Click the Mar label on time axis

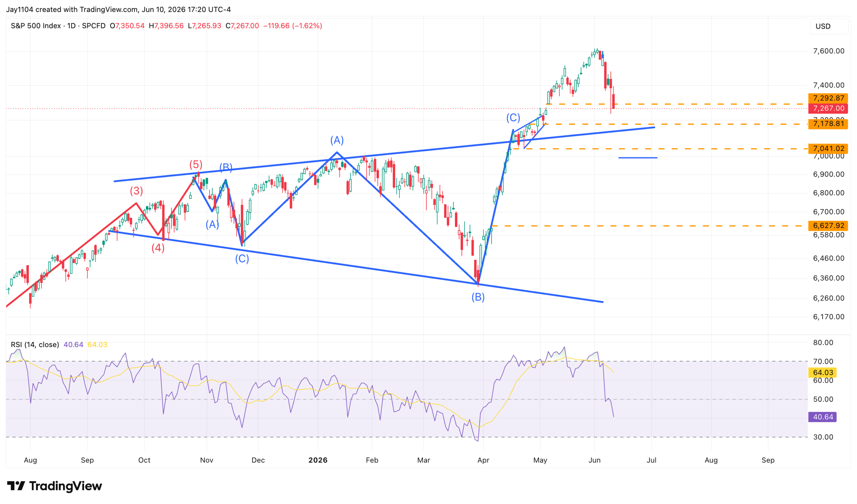pos(424,460)
